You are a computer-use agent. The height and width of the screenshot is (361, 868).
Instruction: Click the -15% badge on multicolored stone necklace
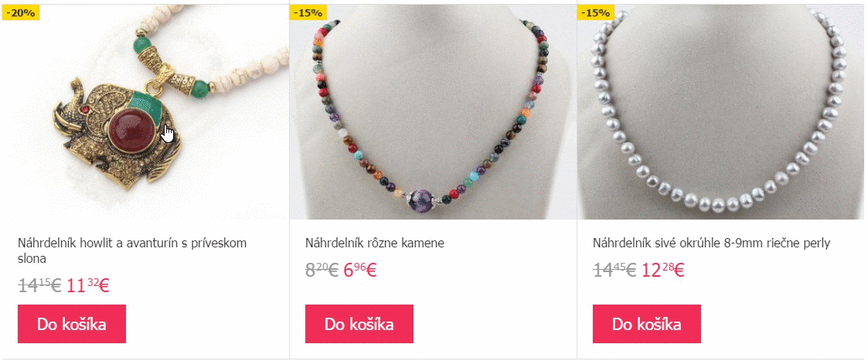(x=308, y=12)
